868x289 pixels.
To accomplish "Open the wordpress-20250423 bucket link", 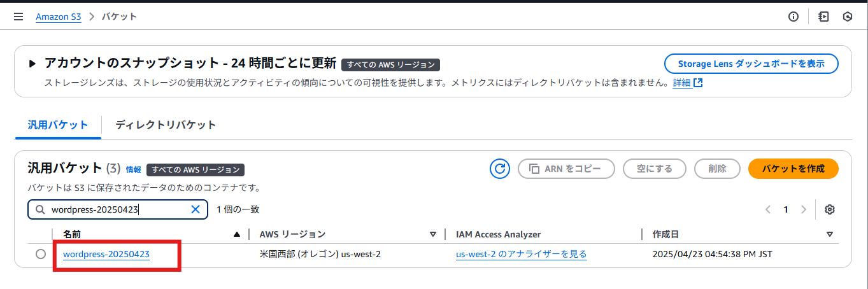I will [106, 254].
